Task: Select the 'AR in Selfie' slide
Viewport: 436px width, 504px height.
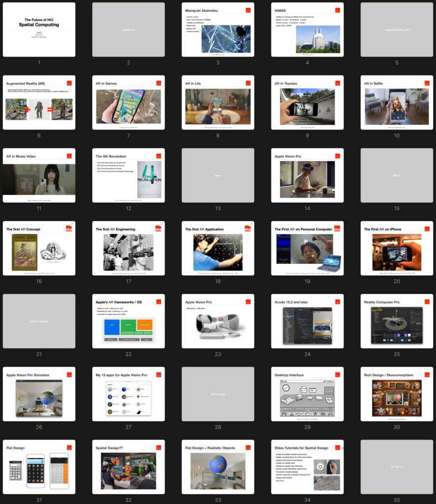Action: (397, 102)
